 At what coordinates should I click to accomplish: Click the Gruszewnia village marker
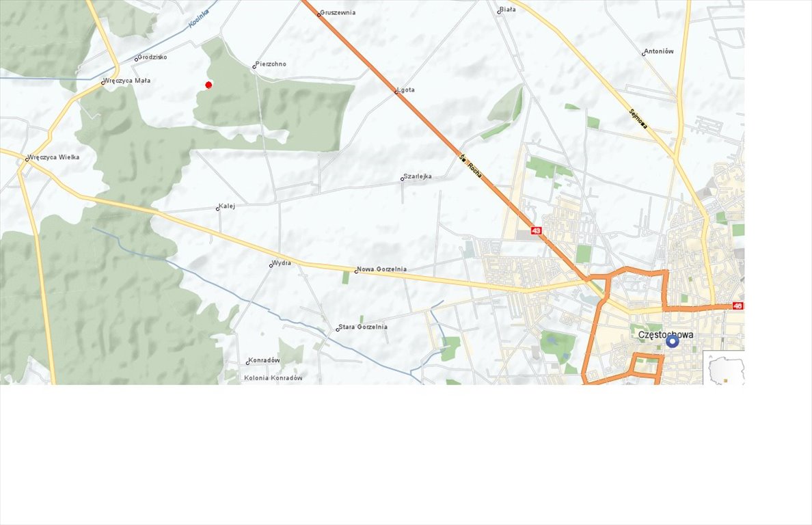[x=319, y=15]
